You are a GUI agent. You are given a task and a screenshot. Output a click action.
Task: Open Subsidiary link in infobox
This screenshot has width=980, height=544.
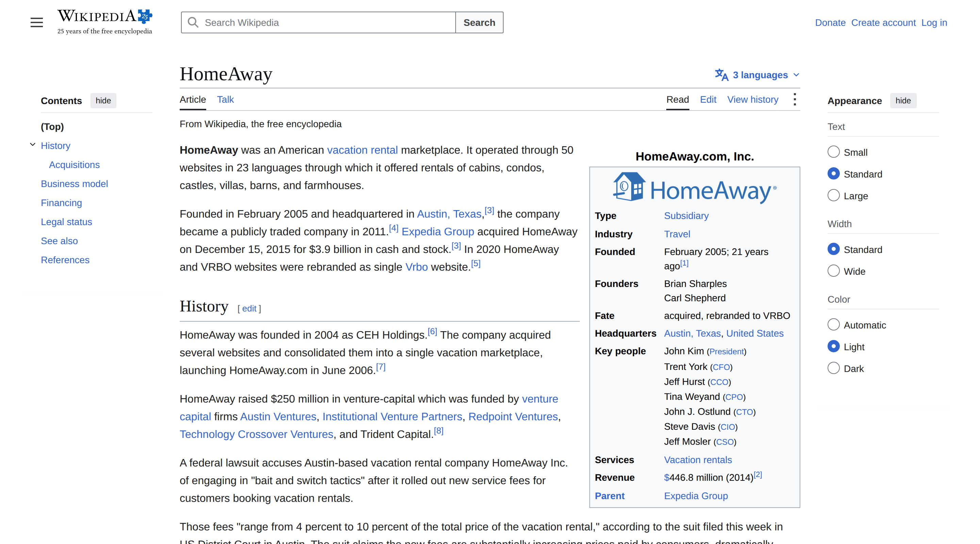pyautogui.click(x=686, y=216)
